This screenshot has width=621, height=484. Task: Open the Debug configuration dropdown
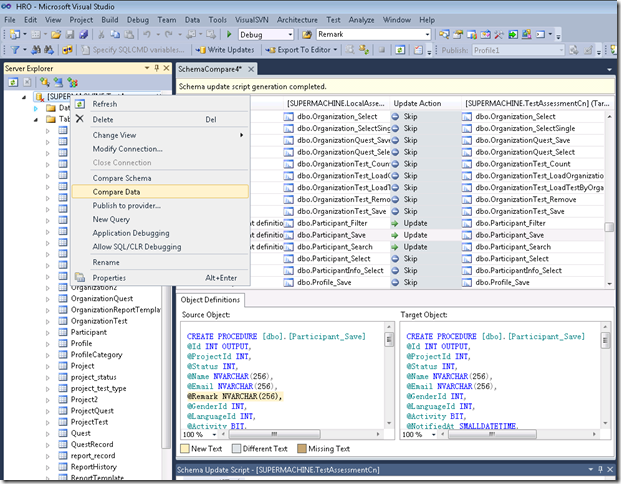(x=266, y=34)
